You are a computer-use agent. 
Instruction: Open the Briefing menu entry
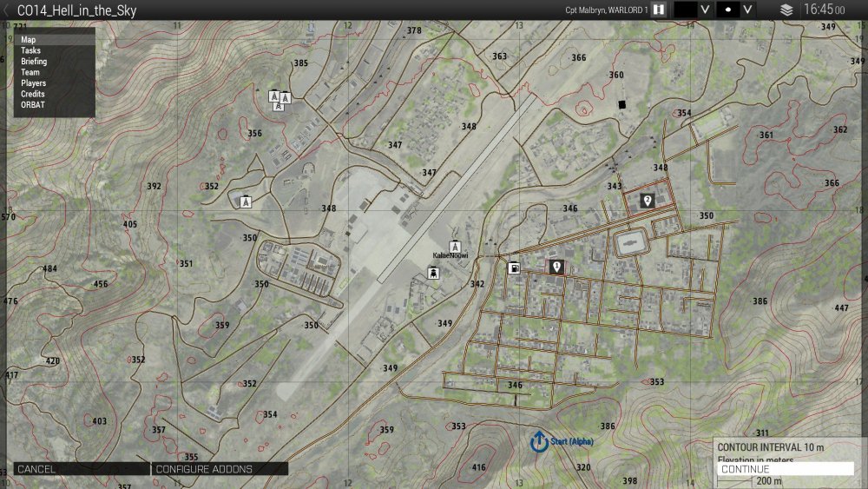(34, 62)
